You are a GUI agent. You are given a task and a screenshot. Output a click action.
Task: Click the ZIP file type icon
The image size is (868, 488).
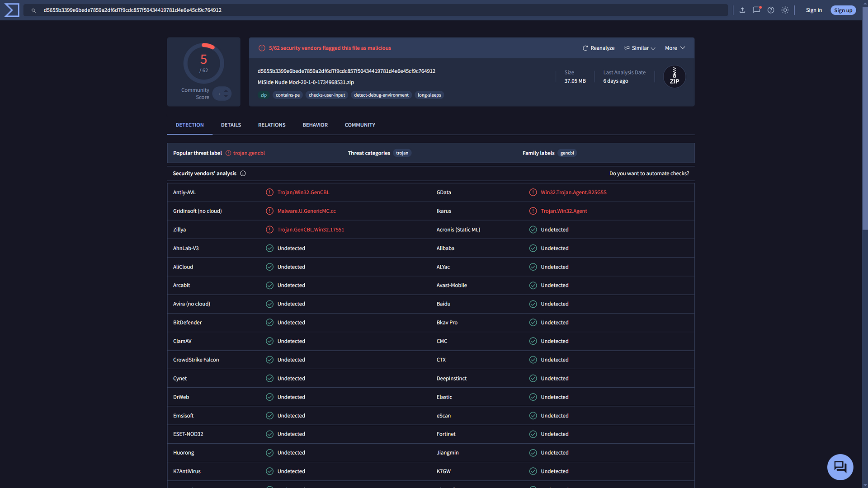pyautogui.click(x=675, y=76)
